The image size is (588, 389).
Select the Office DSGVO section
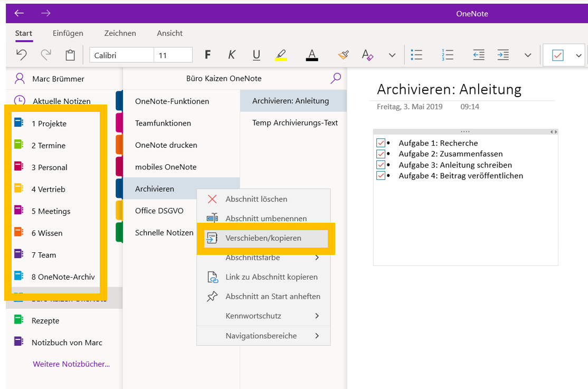[x=159, y=211]
